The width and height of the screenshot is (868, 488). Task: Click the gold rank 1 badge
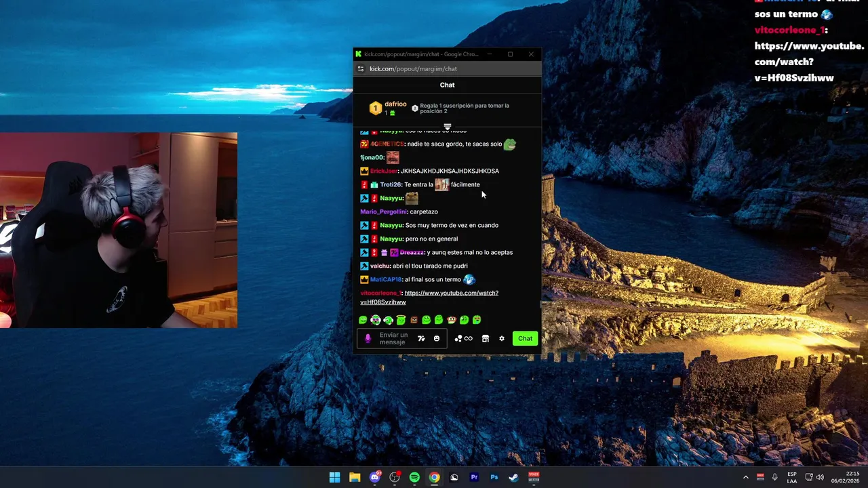375,108
